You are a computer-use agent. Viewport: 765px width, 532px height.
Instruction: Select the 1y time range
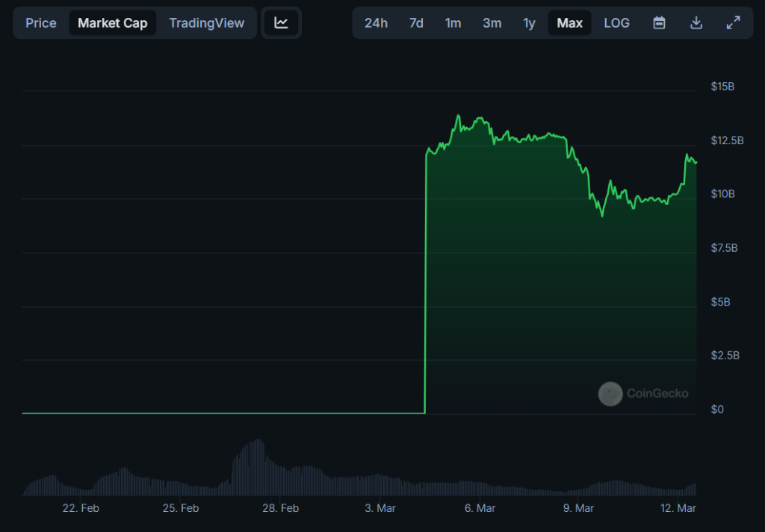pyautogui.click(x=529, y=23)
